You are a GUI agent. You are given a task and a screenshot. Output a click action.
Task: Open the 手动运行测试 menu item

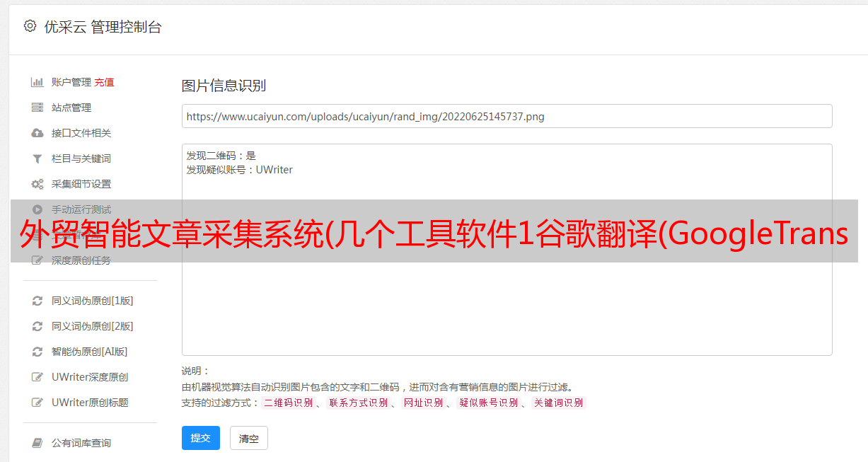coord(81,209)
